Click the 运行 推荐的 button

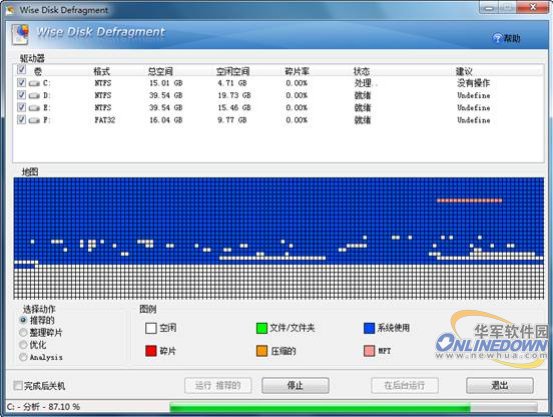(x=218, y=386)
